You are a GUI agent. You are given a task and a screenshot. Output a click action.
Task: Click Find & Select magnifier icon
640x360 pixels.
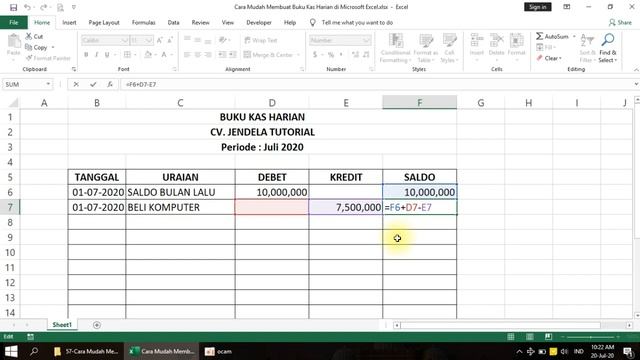(x=608, y=40)
